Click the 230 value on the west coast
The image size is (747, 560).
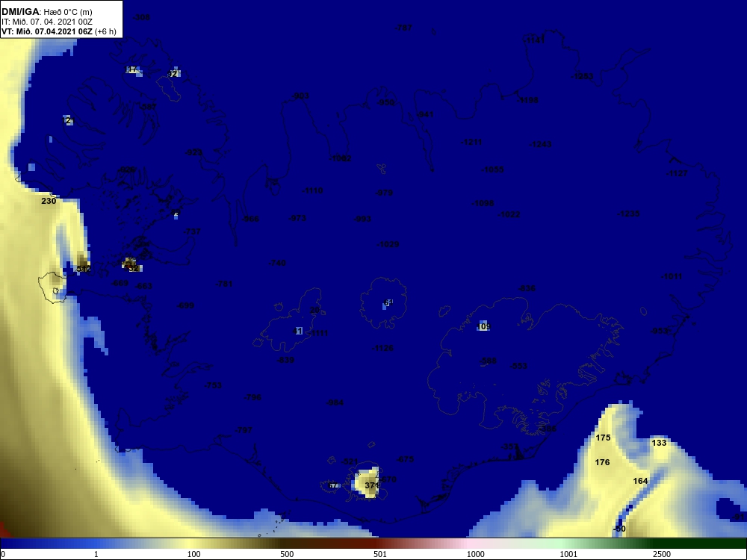[x=49, y=201]
